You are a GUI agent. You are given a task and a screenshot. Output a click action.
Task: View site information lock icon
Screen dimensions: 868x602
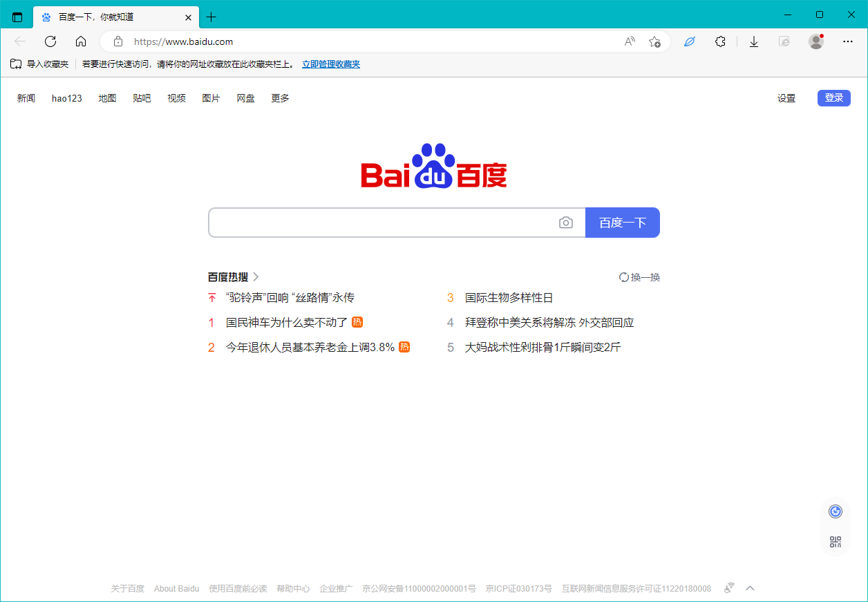point(118,41)
